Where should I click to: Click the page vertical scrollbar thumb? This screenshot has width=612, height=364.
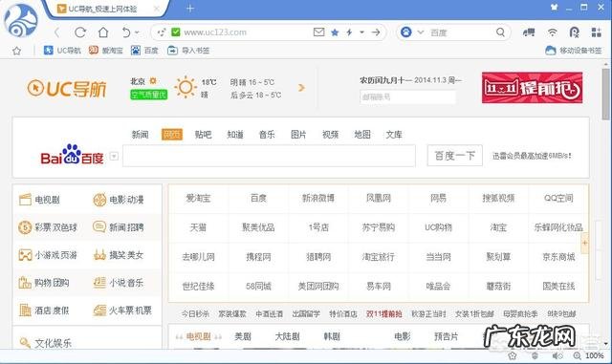click(605, 95)
